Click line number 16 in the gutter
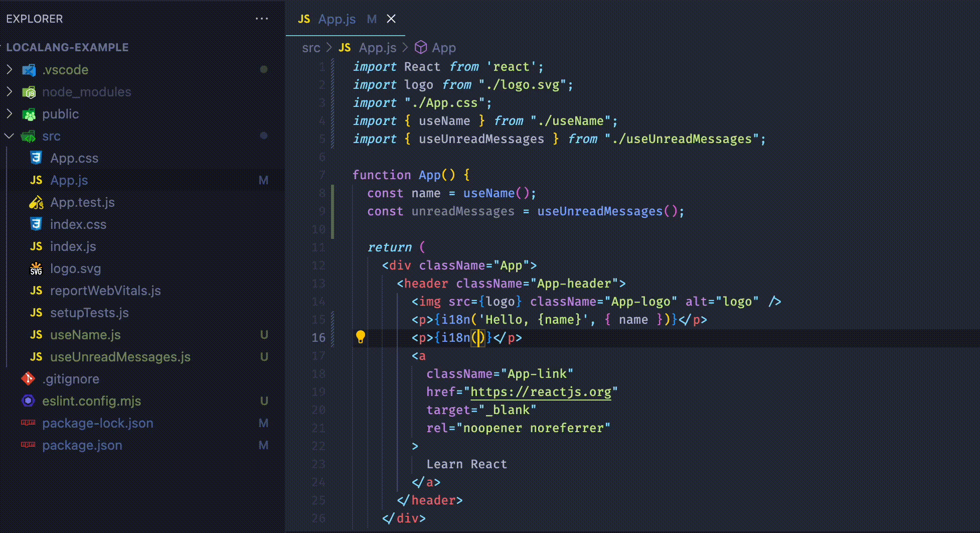The width and height of the screenshot is (980, 533). tap(318, 338)
